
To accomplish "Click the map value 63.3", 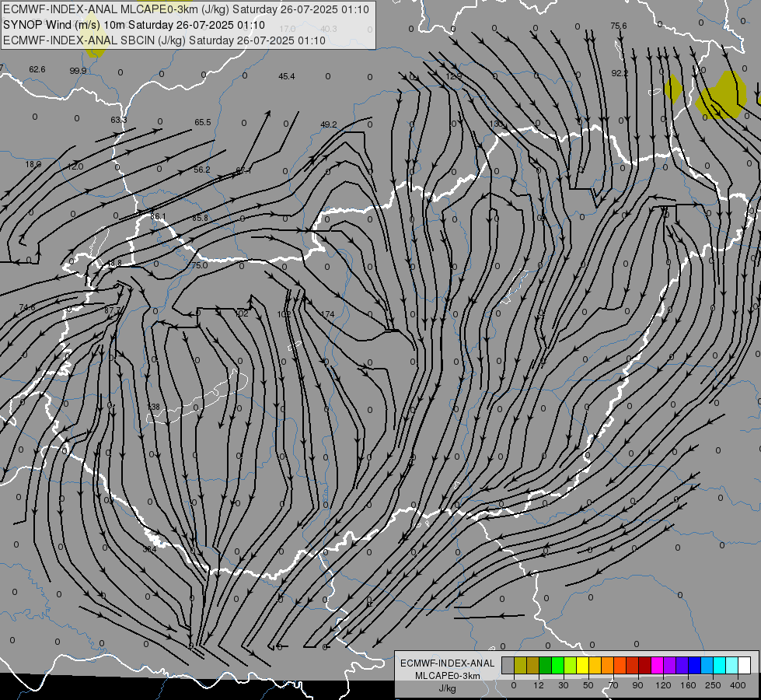I will 118,120.
